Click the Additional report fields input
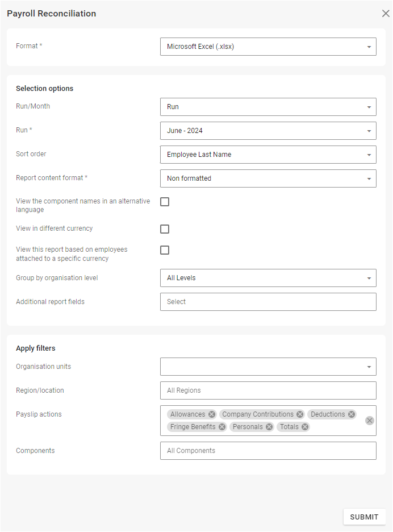 click(x=268, y=302)
